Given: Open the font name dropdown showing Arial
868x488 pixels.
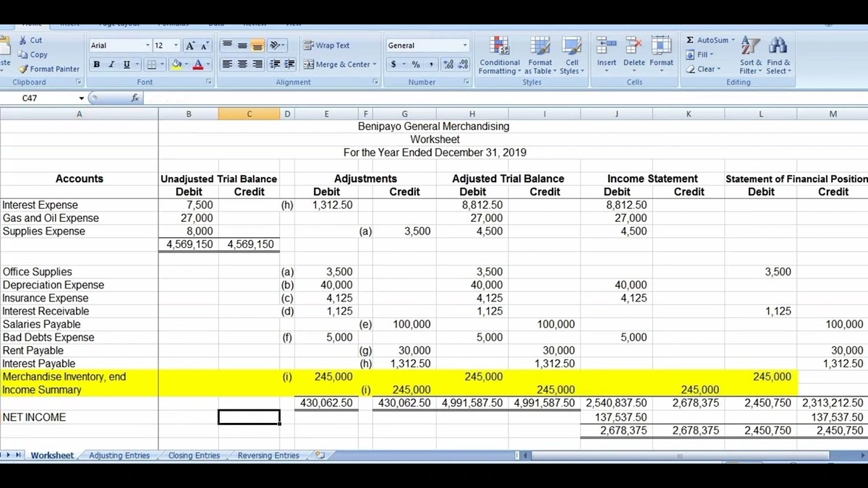Looking at the screenshot, I should tap(148, 46).
